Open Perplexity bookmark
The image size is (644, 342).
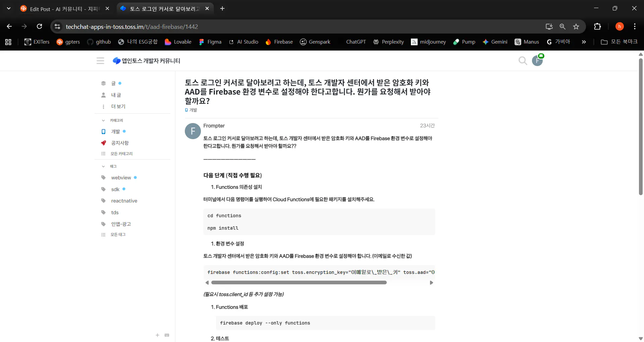coord(388,42)
